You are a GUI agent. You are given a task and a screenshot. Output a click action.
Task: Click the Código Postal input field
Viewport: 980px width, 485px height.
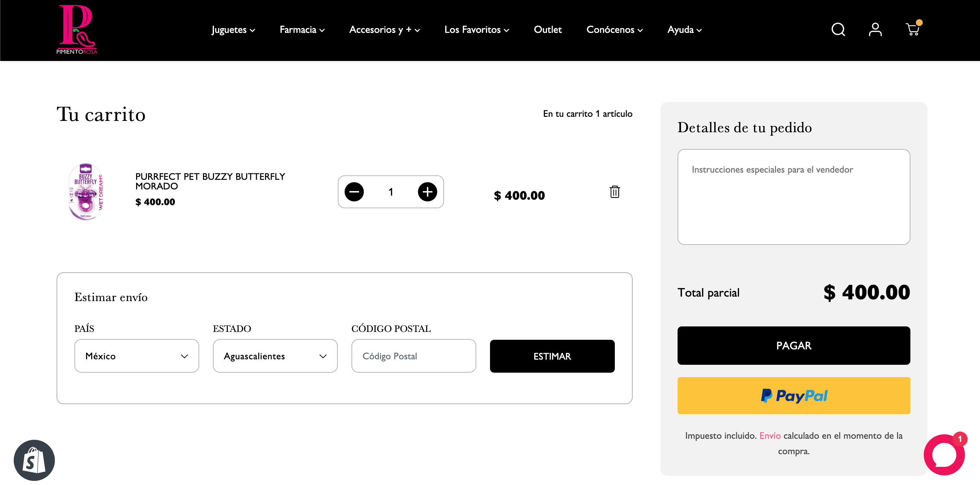[x=414, y=356]
